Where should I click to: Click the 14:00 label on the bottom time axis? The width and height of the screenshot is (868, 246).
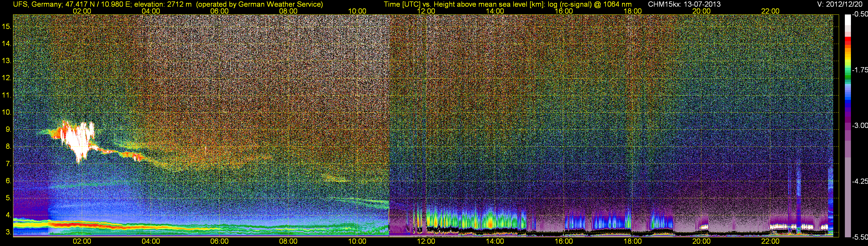pyautogui.click(x=495, y=241)
